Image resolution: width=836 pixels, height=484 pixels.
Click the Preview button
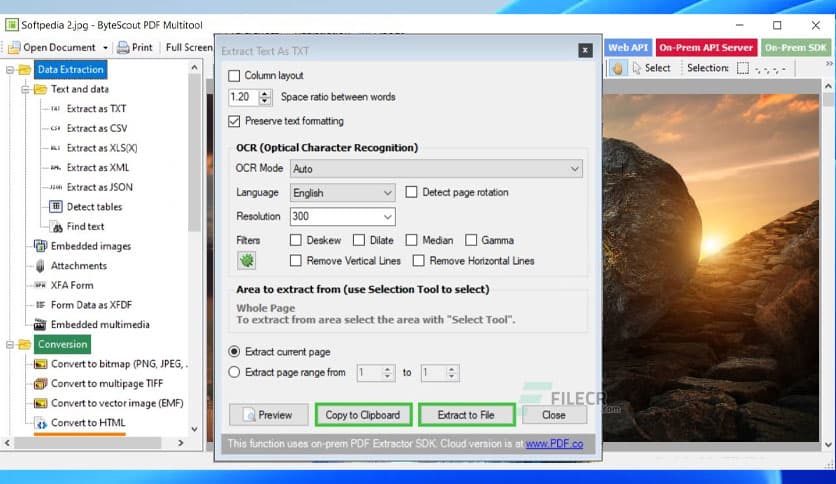click(x=269, y=415)
